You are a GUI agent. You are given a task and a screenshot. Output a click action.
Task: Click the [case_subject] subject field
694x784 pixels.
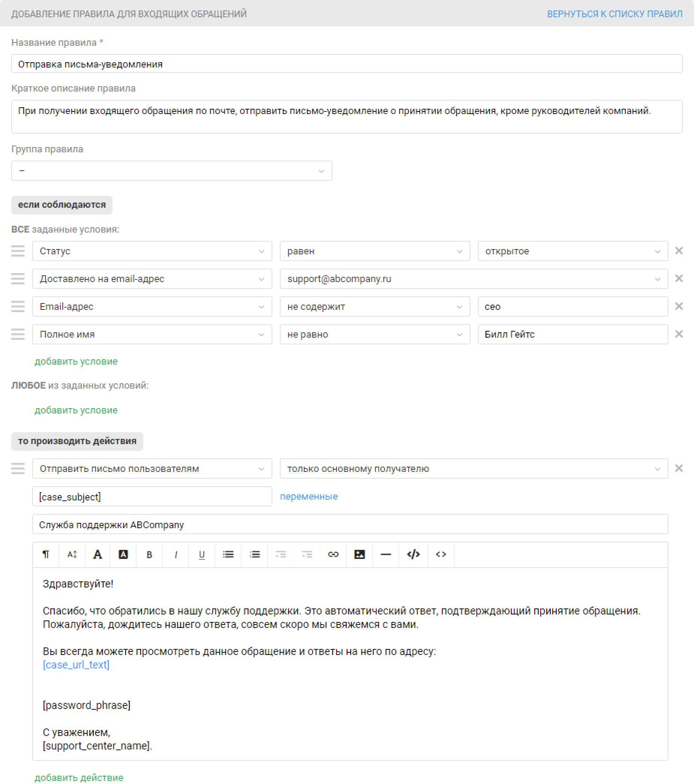pyautogui.click(x=152, y=497)
